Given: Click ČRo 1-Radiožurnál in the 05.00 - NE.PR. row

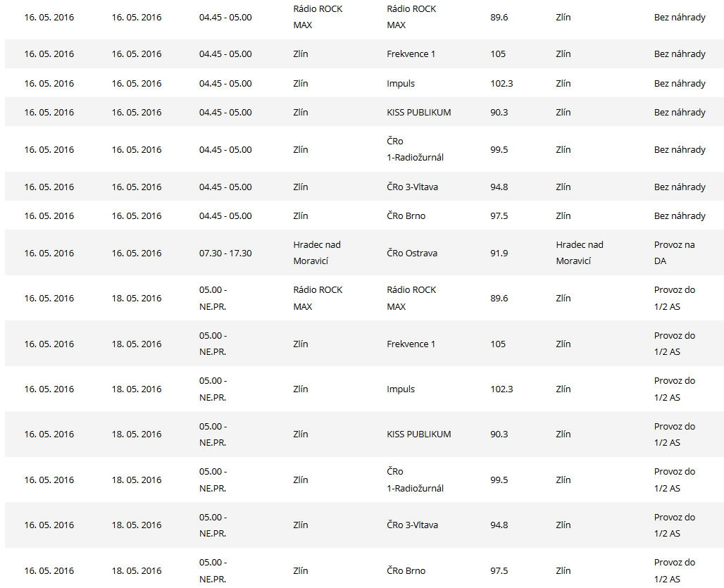Looking at the screenshot, I should pyautogui.click(x=415, y=480).
